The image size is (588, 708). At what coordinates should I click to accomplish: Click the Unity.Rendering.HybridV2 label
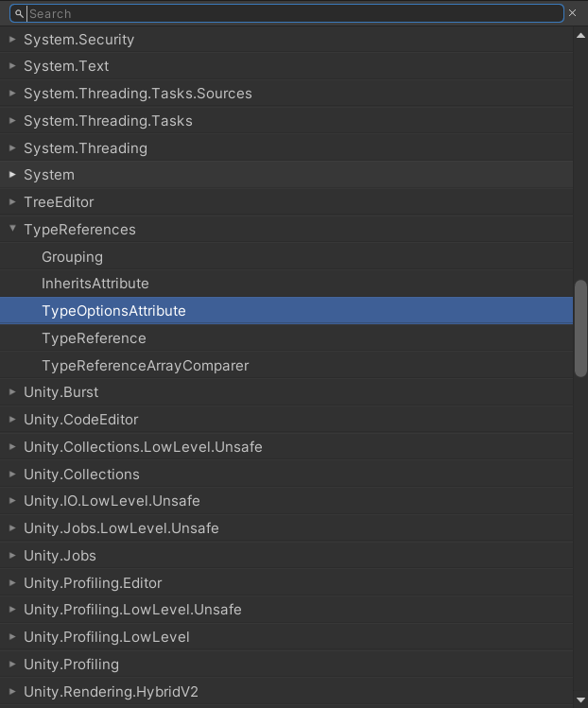(x=112, y=691)
